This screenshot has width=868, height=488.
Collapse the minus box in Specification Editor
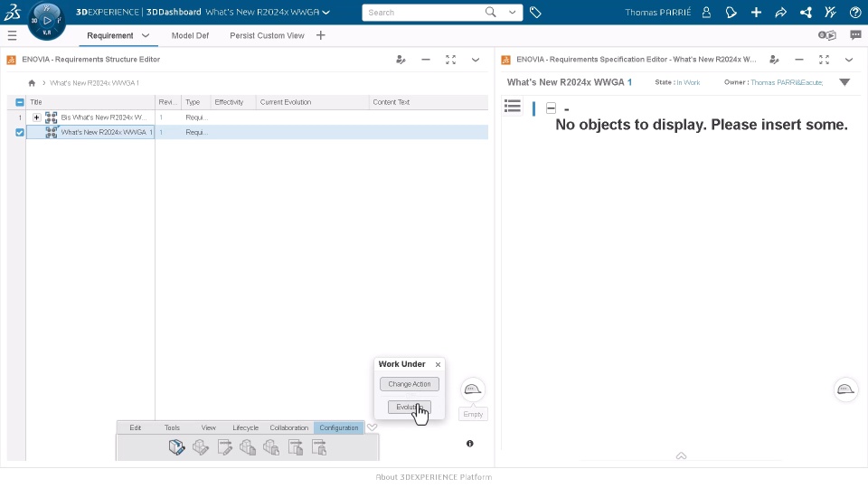551,108
